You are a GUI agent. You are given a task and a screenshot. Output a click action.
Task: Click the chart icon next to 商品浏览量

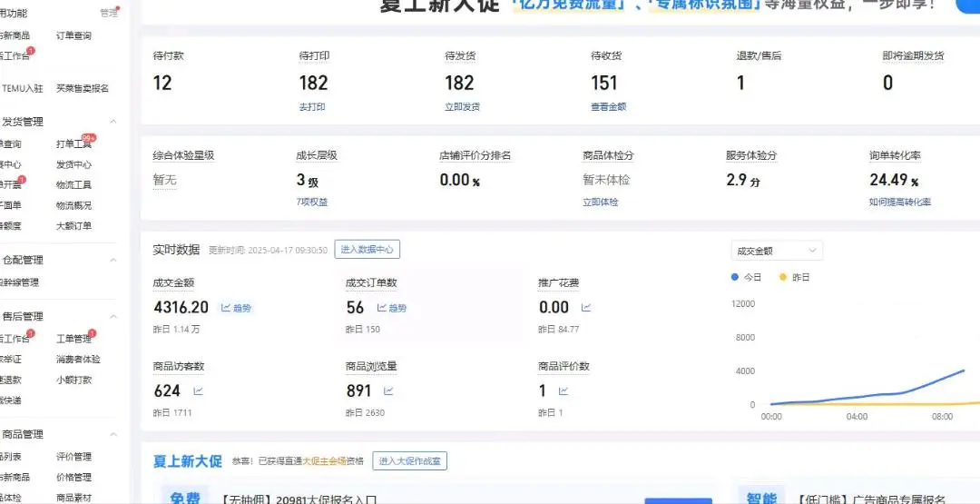coord(388,391)
